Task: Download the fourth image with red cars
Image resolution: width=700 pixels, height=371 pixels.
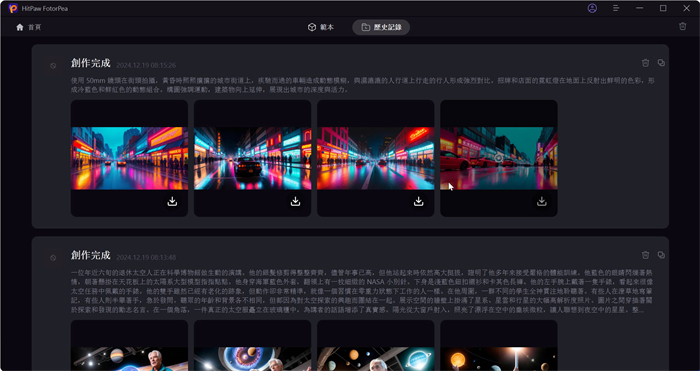Action: click(x=542, y=202)
